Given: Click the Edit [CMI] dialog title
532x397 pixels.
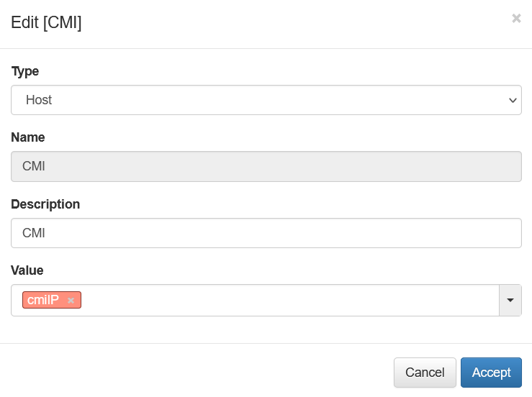Looking at the screenshot, I should (46, 23).
